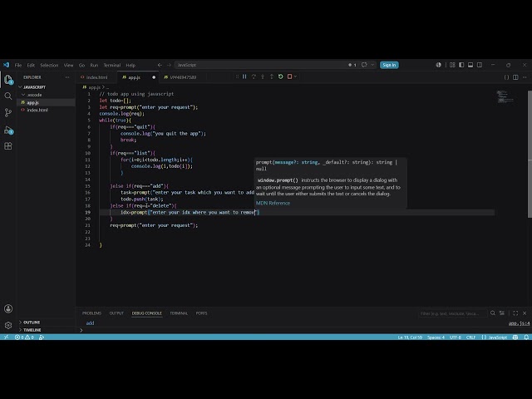
Task: Open the Accounts menu in activity bar
Action: [8, 308]
